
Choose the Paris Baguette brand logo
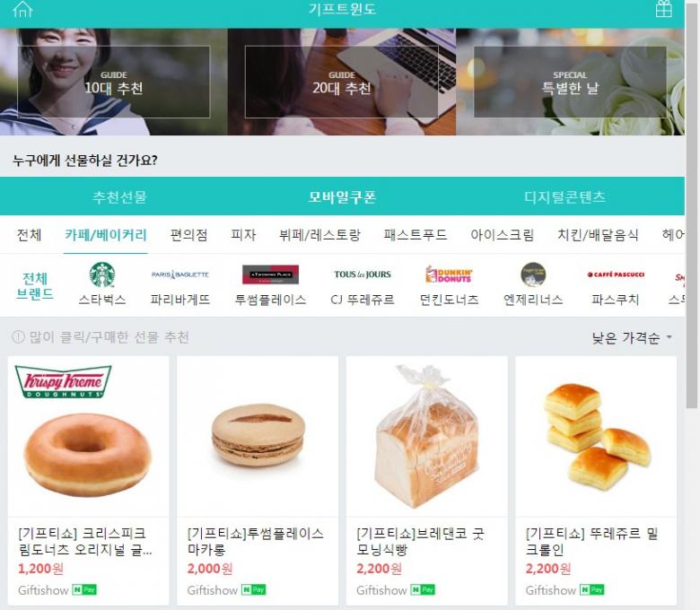pyautogui.click(x=179, y=274)
